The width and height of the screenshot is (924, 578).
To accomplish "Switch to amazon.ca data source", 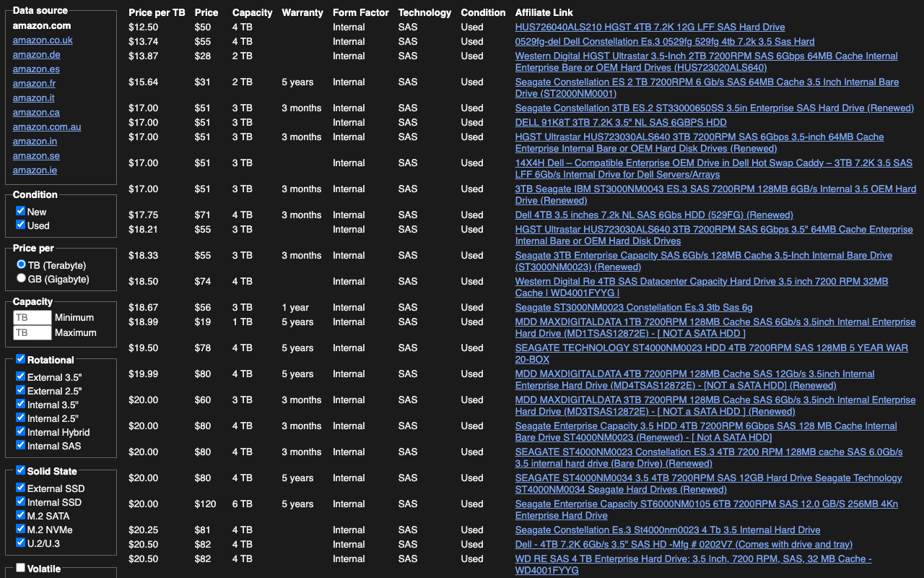I will pyautogui.click(x=36, y=113).
